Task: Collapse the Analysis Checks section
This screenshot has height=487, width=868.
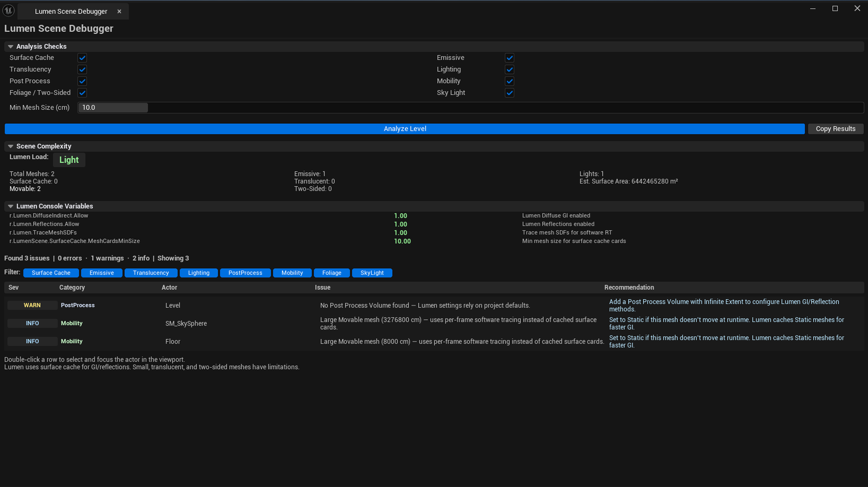Action: (10, 47)
